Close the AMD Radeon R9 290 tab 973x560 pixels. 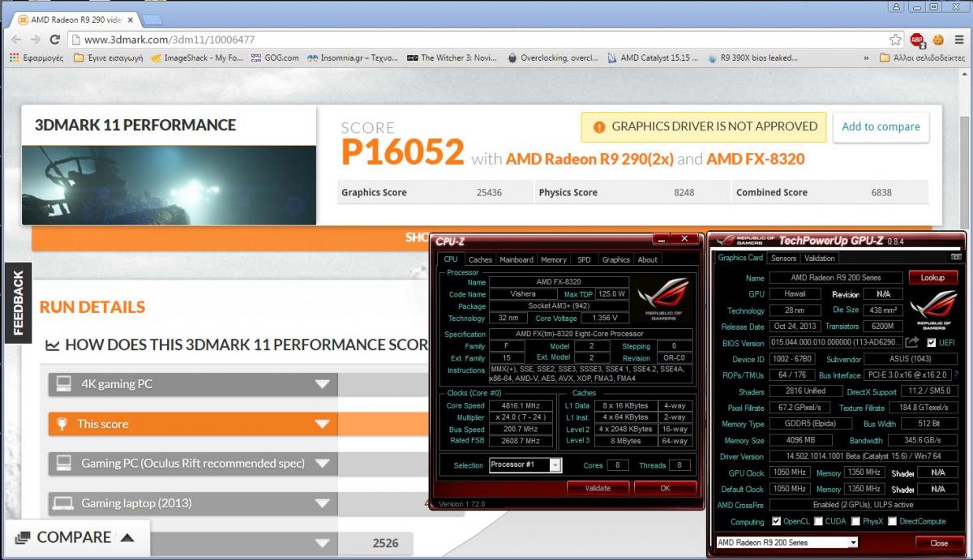click(x=131, y=19)
